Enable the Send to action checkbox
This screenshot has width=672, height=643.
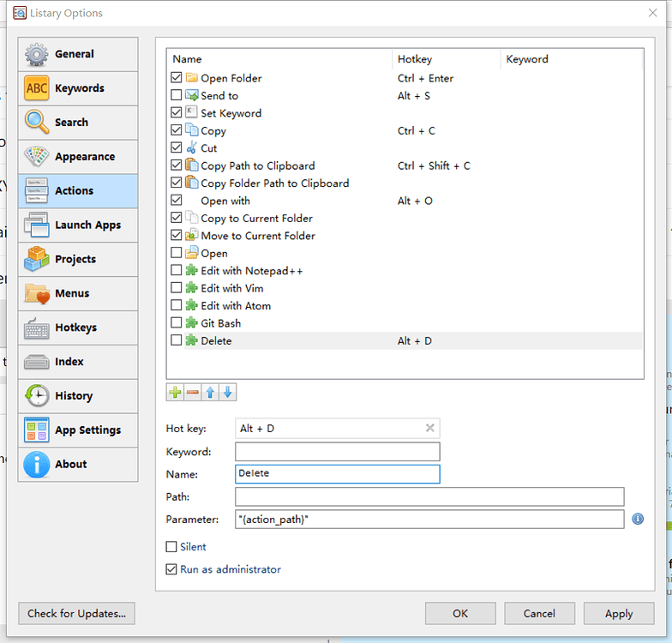[x=177, y=96]
